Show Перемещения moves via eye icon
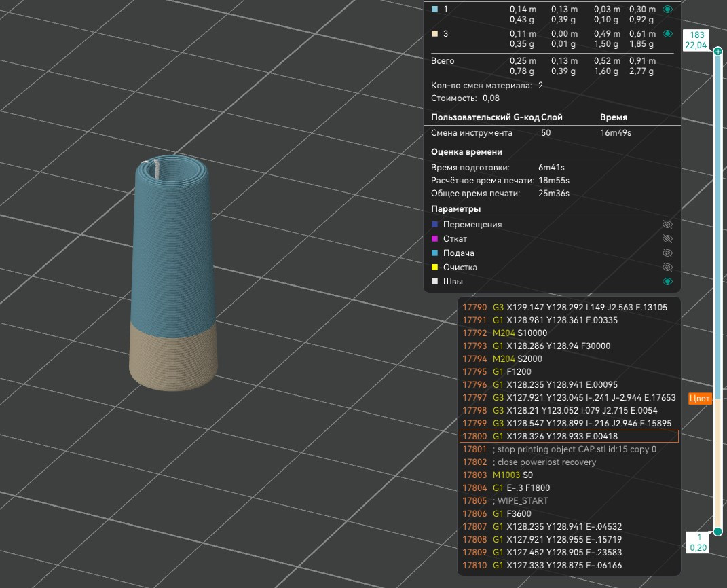Viewport: 727px width, 588px height. 667,224
